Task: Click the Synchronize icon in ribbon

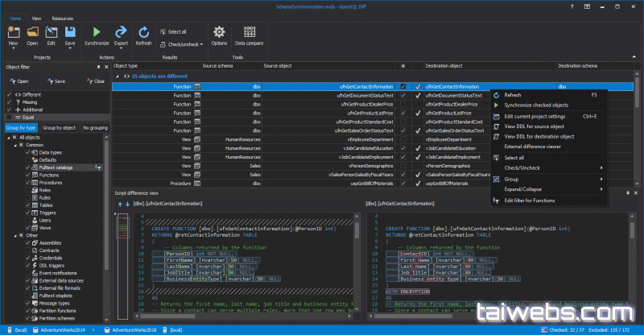Action: [96, 32]
